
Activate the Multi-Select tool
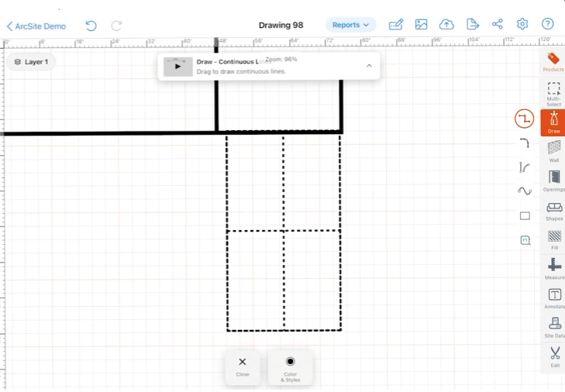point(553,94)
